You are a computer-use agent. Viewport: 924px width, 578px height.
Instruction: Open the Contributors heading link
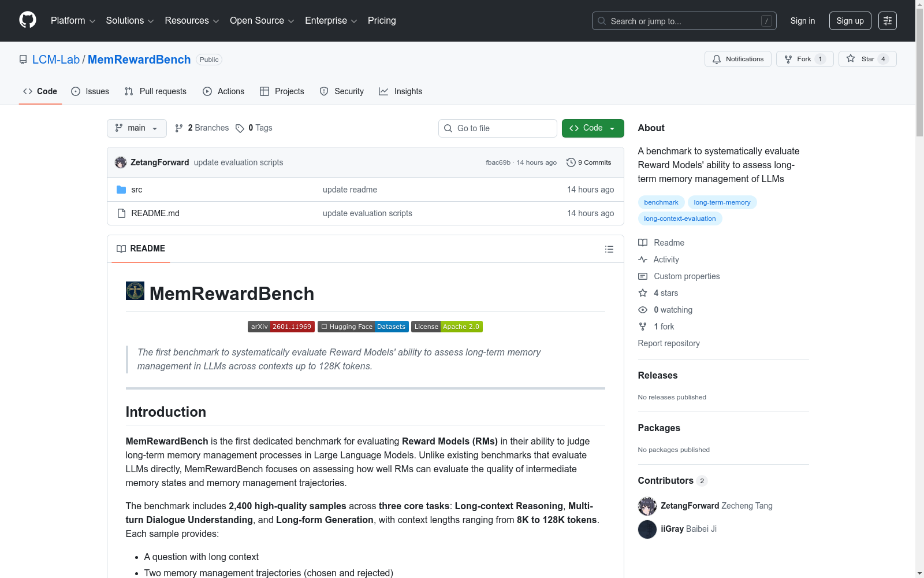click(x=673, y=480)
